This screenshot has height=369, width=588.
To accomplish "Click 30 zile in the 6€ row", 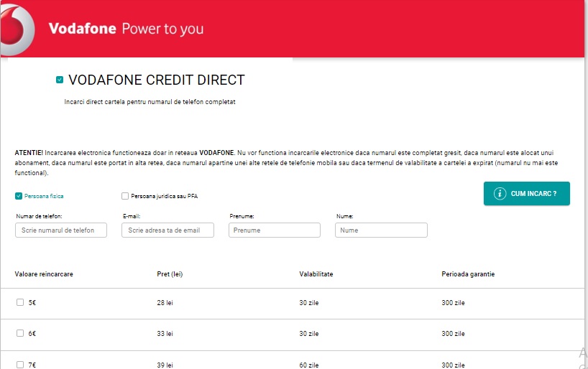I will point(309,333).
